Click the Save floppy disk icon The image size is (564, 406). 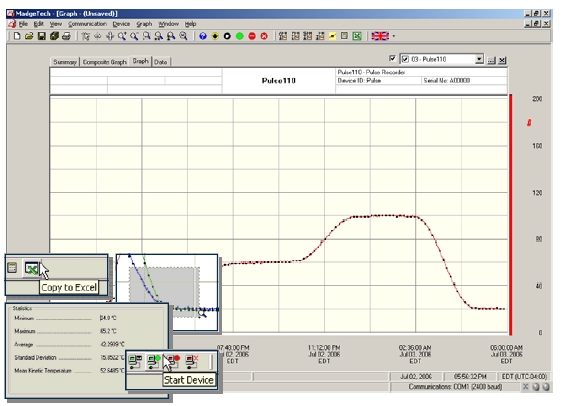coord(42,36)
